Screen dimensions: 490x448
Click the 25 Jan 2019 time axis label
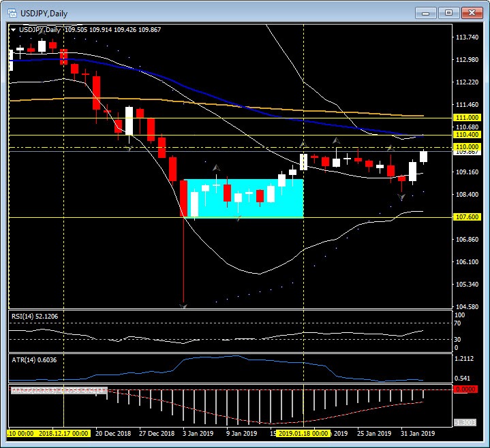click(x=374, y=433)
